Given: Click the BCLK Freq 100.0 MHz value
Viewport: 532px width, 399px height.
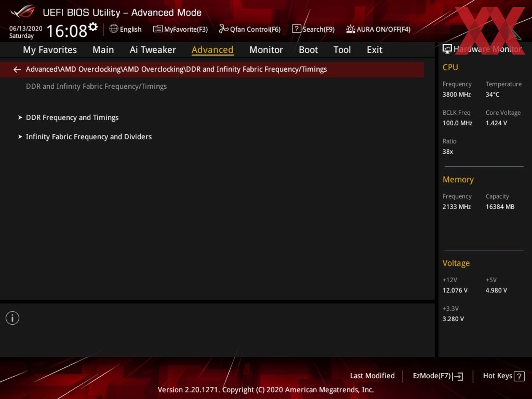Looking at the screenshot, I should (x=457, y=123).
